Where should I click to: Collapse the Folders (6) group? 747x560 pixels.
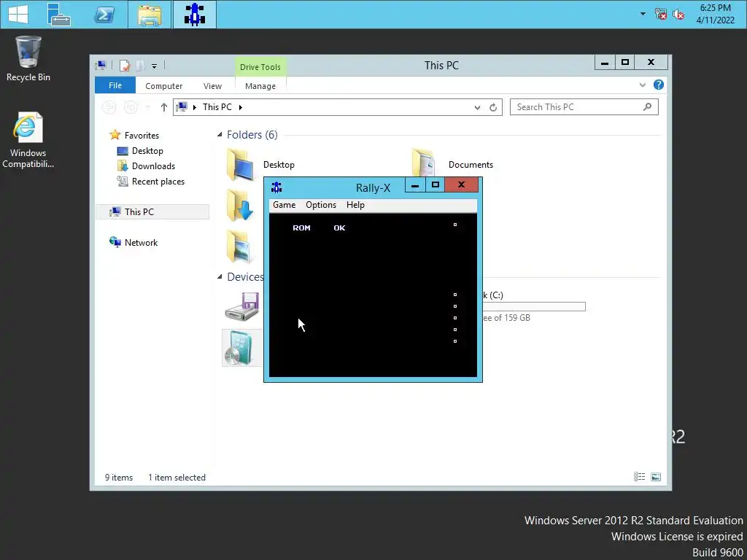(220, 135)
